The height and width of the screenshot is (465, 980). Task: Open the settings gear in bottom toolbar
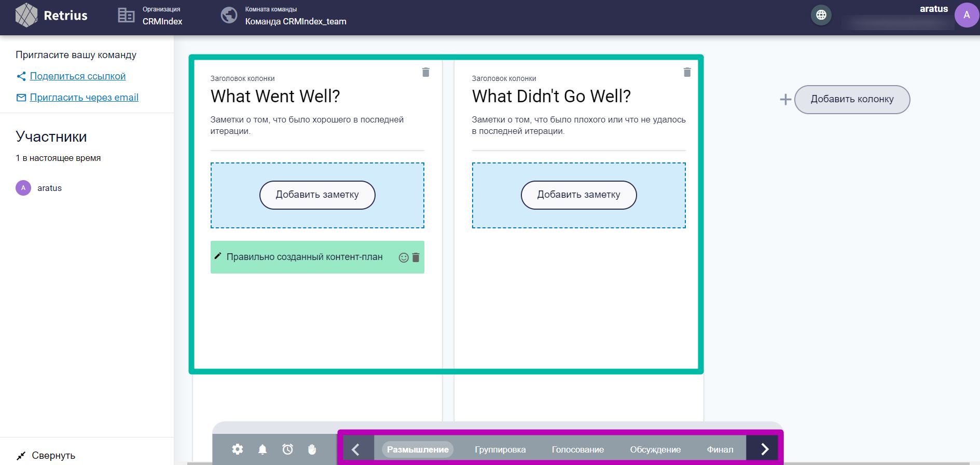238,449
